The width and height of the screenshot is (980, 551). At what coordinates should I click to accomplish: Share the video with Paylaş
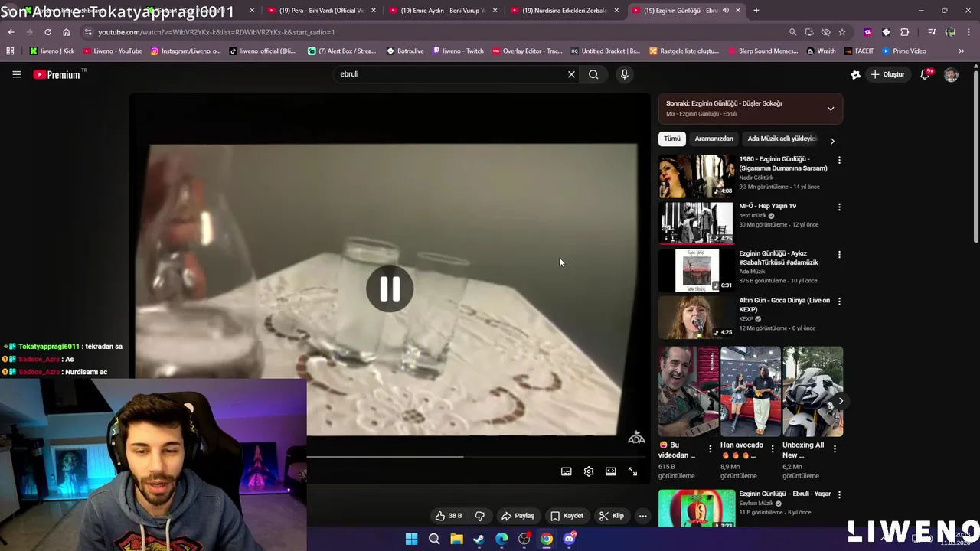click(518, 516)
